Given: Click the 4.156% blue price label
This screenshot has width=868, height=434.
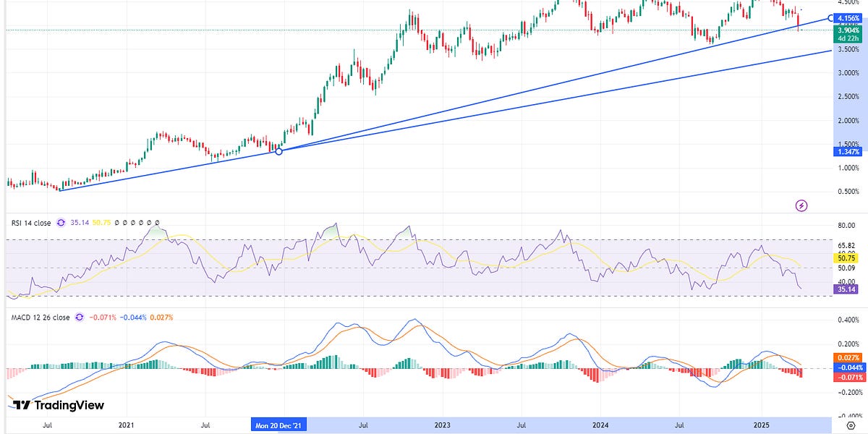Looking at the screenshot, I should coord(847,18).
